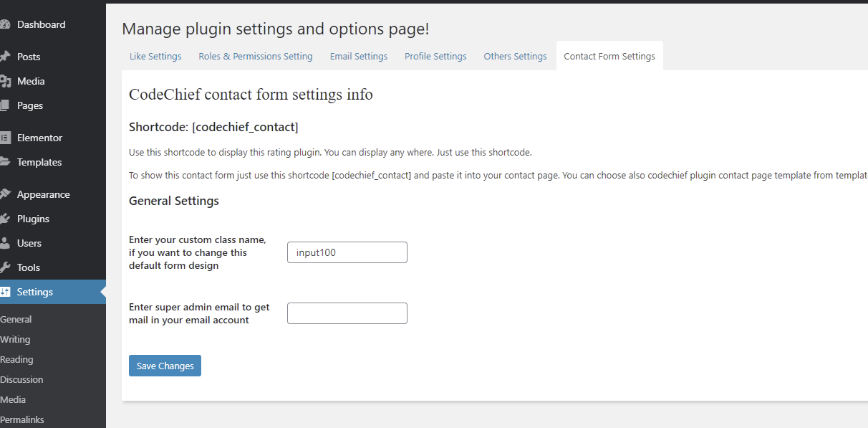Viewport: 868px width, 428px height.
Task: Switch to the Profile Settings tab
Action: [x=435, y=56]
